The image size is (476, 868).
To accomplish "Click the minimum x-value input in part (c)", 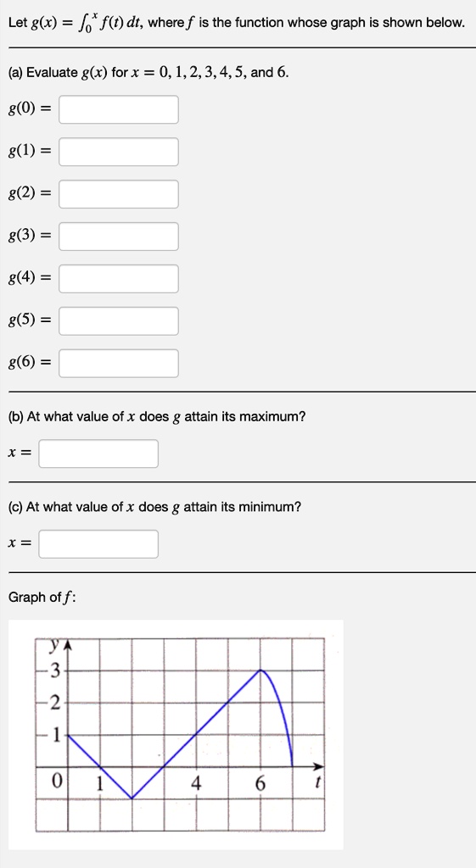I will pyautogui.click(x=98, y=544).
